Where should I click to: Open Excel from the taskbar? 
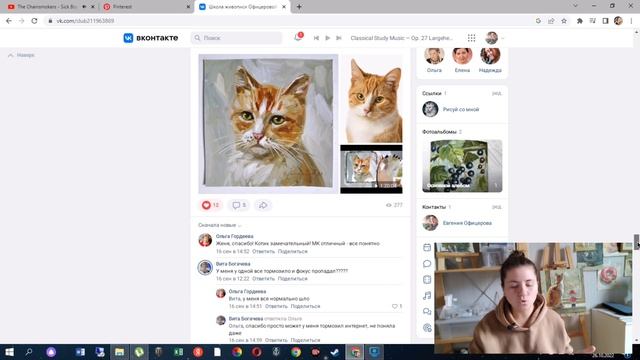pos(178,352)
